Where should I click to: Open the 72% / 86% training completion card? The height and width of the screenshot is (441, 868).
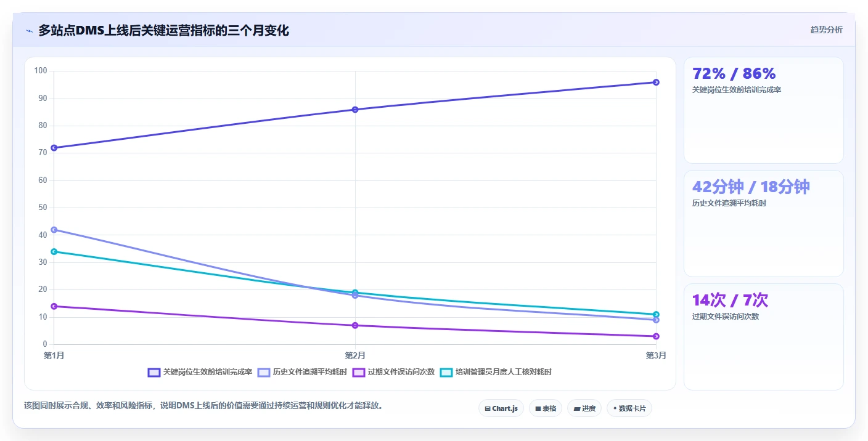tap(764, 110)
